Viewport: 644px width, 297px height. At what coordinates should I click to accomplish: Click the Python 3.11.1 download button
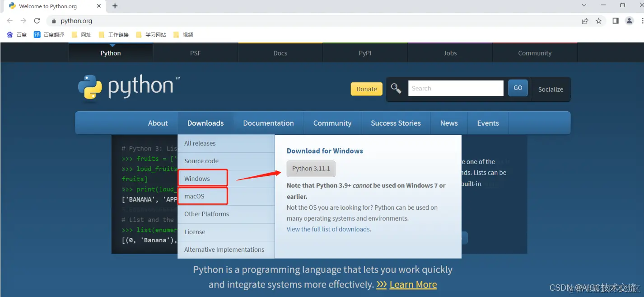[311, 169]
